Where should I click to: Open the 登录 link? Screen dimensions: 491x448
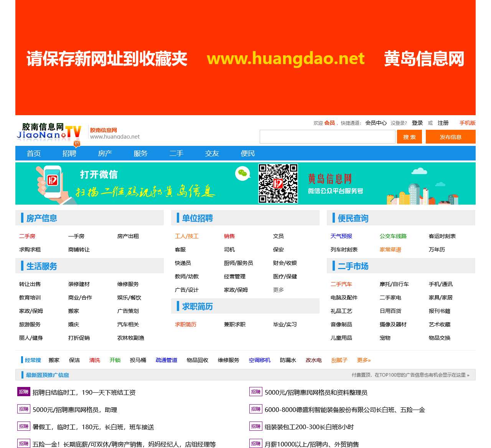point(417,123)
